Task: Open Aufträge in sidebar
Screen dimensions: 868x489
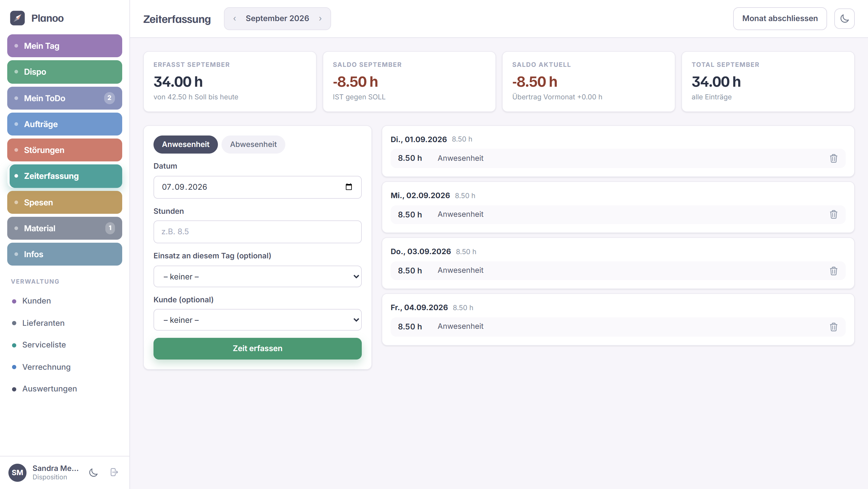Action: point(65,124)
